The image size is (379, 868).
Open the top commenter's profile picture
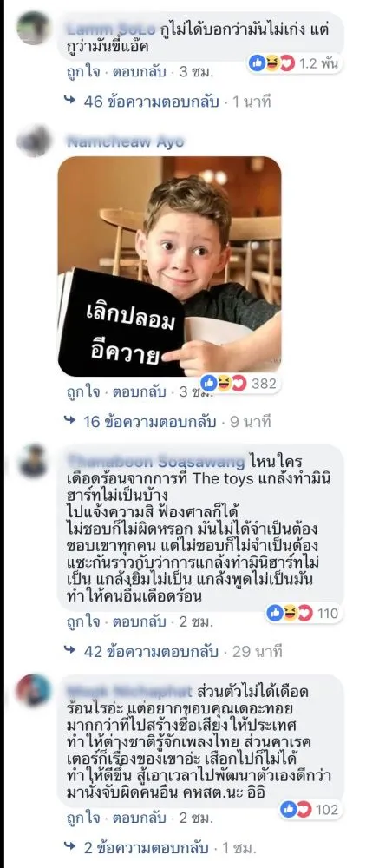click(34, 28)
